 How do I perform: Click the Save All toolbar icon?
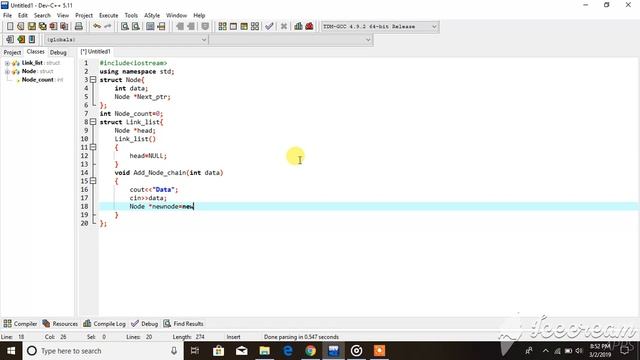point(42,27)
